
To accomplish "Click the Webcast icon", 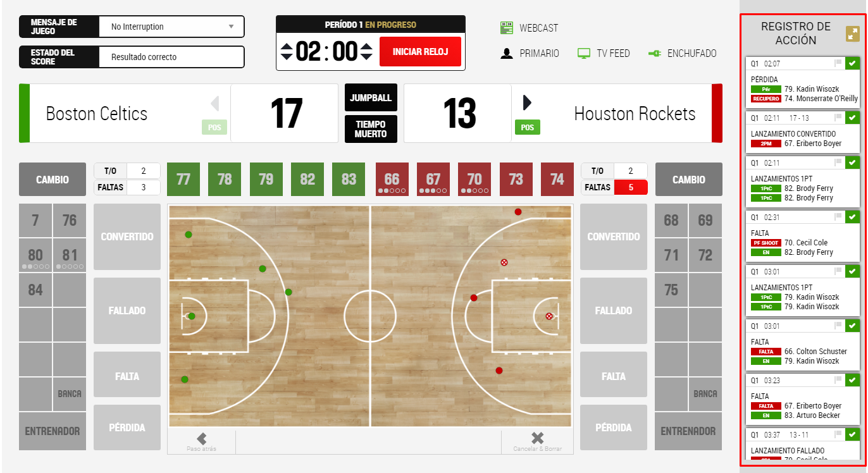I will [x=506, y=28].
